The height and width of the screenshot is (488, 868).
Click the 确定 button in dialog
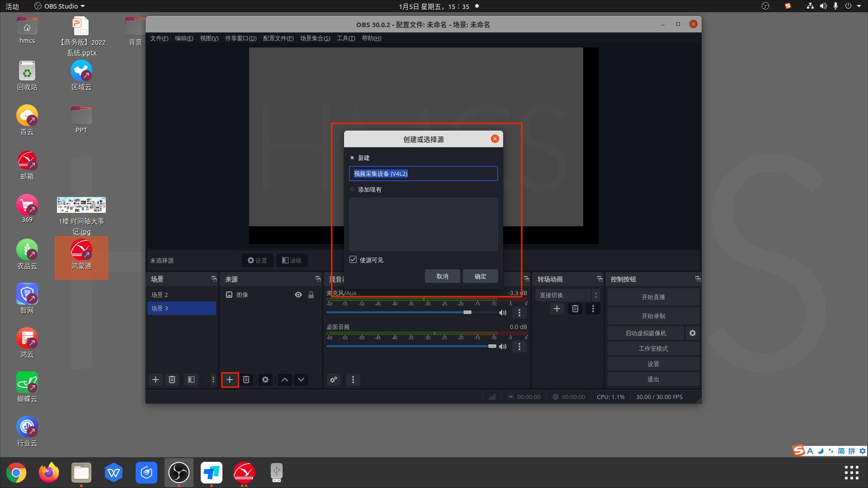(480, 276)
